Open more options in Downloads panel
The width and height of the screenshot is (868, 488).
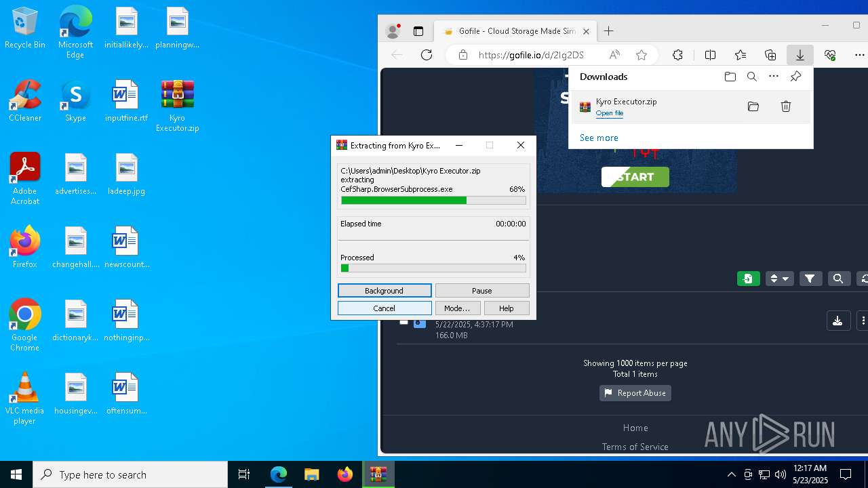coord(774,77)
